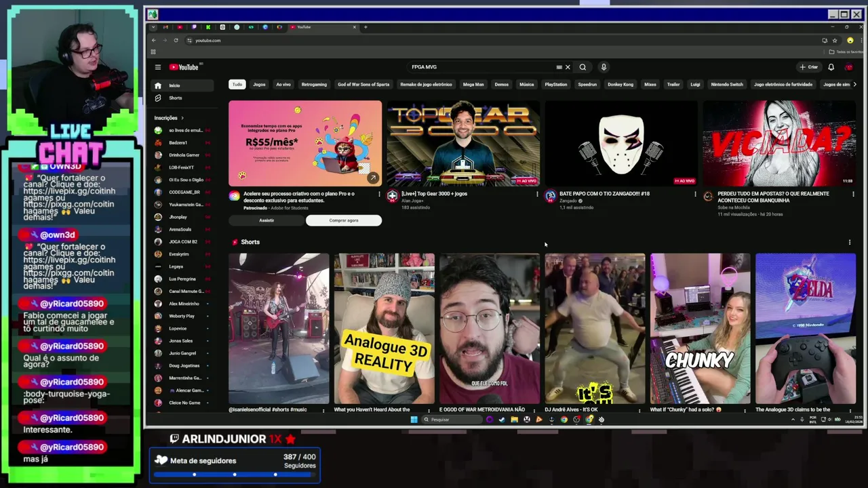
Task: Click the Pesquisar taskbar search box
Action: (x=451, y=420)
